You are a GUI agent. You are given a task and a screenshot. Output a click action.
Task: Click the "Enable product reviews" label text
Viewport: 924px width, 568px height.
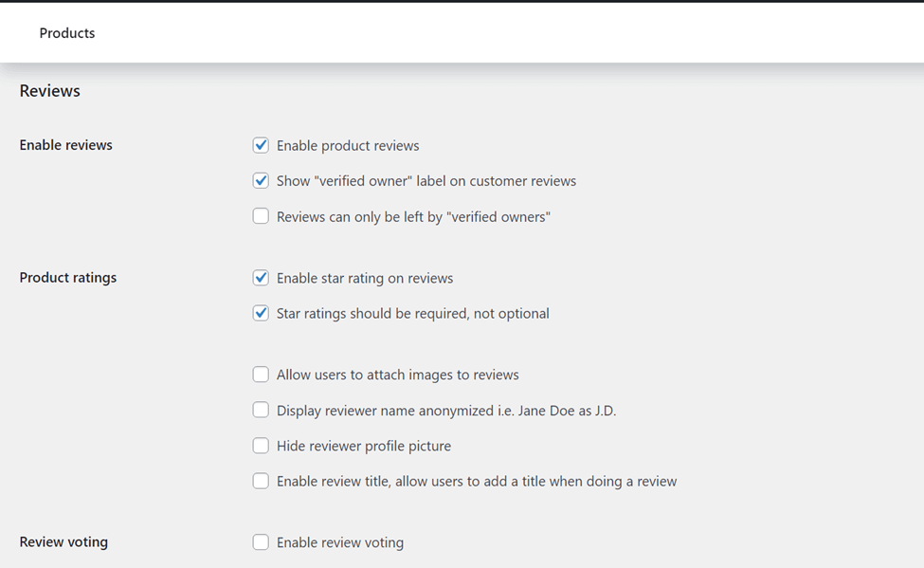pos(348,146)
